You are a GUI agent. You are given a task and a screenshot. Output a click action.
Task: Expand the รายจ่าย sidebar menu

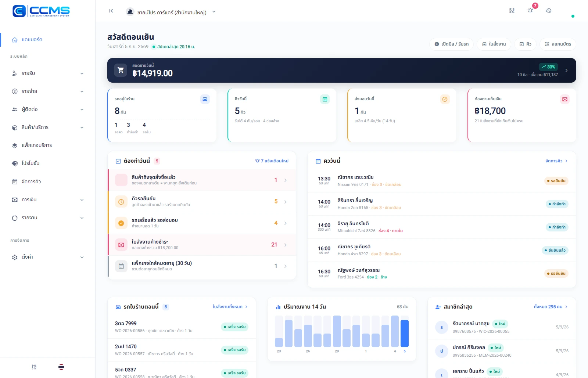[x=48, y=91]
